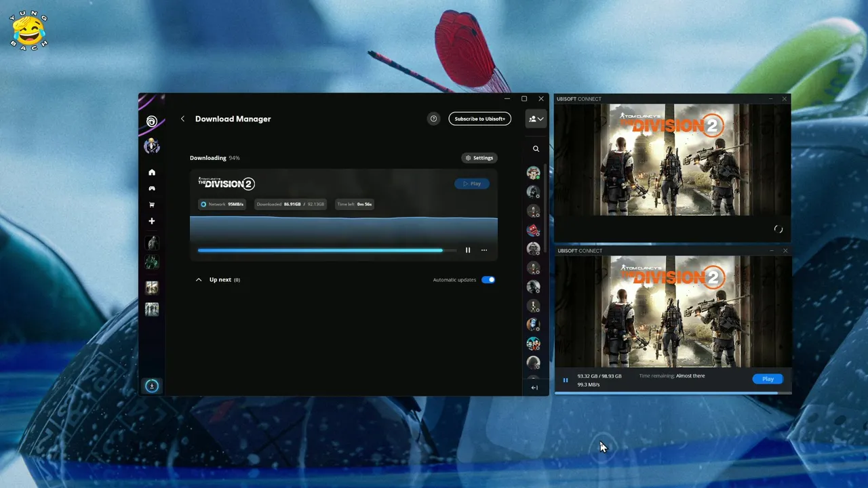Toggle the Automatic updates switch
The width and height of the screenshot is (868, 488).
[488, 279]
